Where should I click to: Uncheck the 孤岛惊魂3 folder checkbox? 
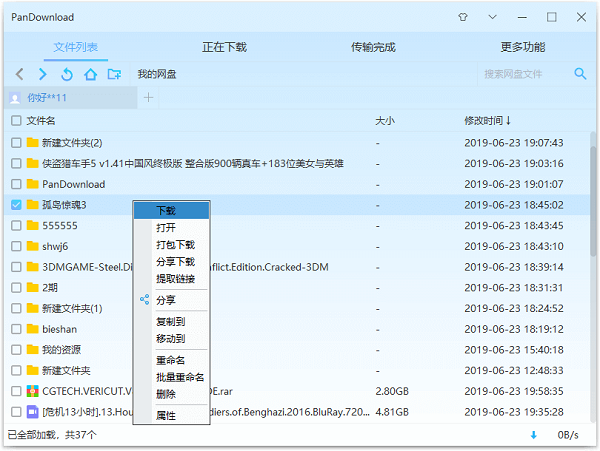coord(16,205)
